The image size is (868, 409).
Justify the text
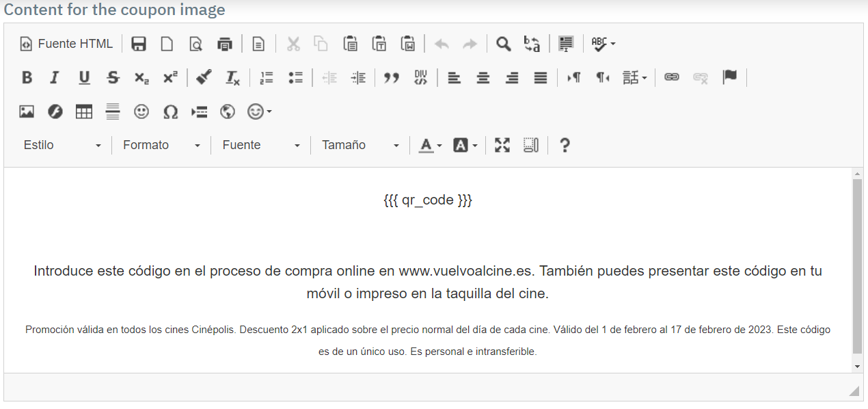[541, 77]
